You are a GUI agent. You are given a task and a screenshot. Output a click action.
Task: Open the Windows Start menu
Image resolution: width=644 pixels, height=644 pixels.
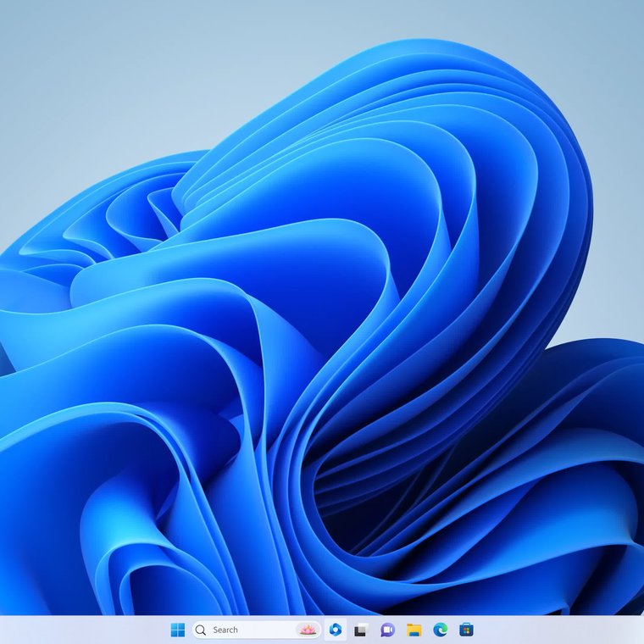[x=177, y=630]
